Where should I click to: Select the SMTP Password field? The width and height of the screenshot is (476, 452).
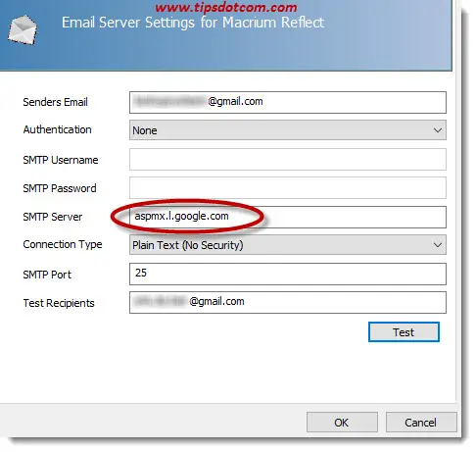tap(288, 187)
